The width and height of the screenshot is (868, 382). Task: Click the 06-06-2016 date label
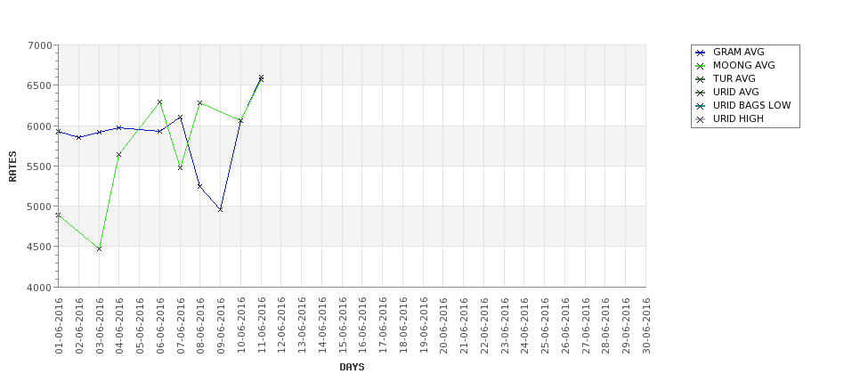pos(160,326)
